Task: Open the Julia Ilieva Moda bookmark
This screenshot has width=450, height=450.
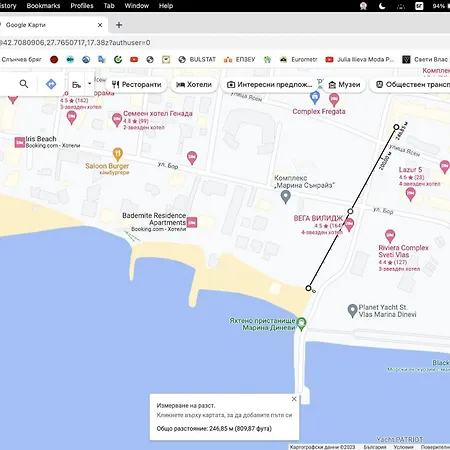Action: [360, 59]
